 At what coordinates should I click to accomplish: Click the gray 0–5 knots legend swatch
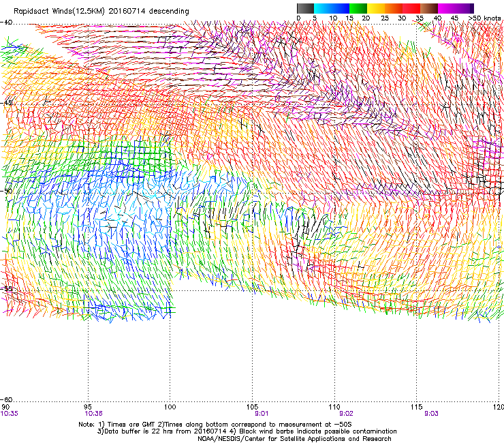coord(305,8)
